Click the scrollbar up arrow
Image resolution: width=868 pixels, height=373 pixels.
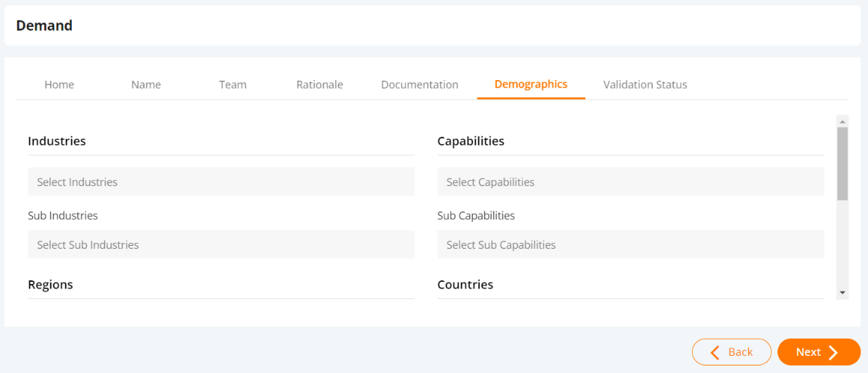point(843,121)
